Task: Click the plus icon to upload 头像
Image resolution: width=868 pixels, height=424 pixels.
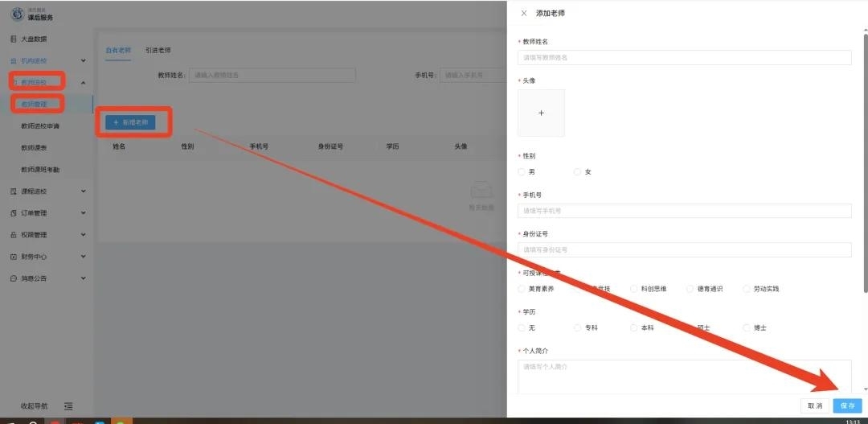Action: point(541,113)
